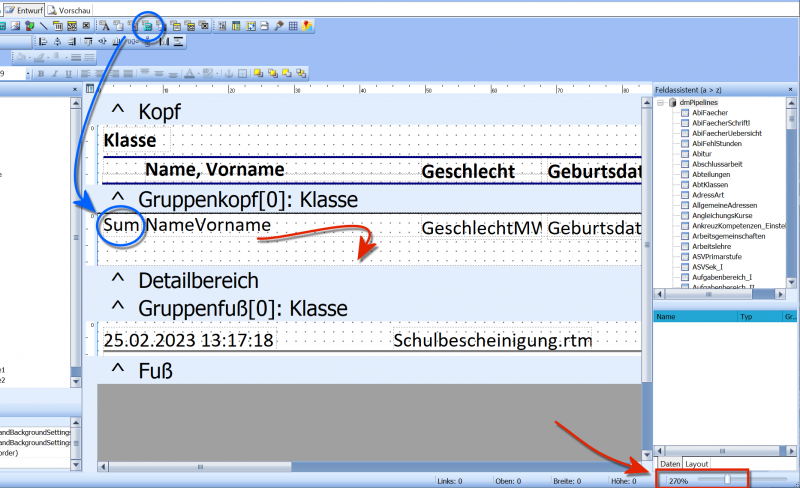Select the Shape component tool
Viewport: 800px width, 488px height.
click(30, 26)
